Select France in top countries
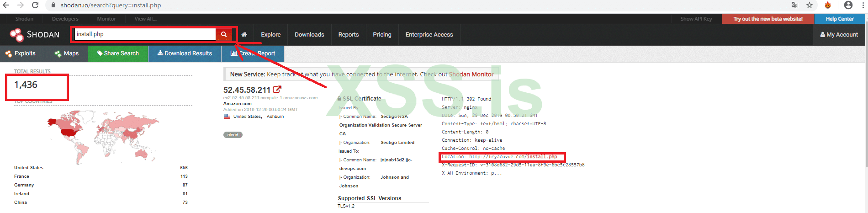The image size is (868, 213). [x=21, y=176]
